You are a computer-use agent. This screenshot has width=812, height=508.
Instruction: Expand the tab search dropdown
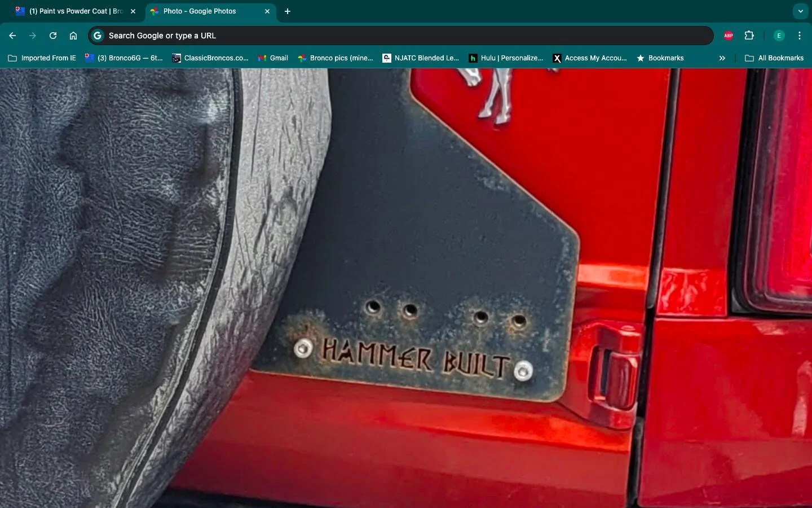800,11
